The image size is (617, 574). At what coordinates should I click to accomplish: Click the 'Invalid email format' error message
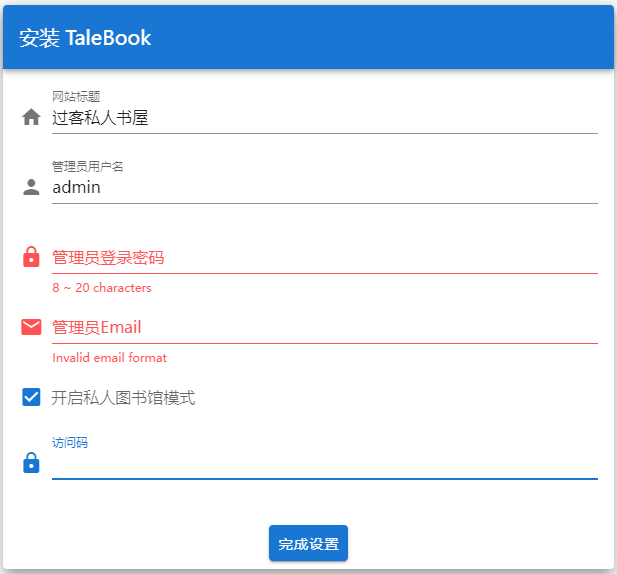click(110, 358)
